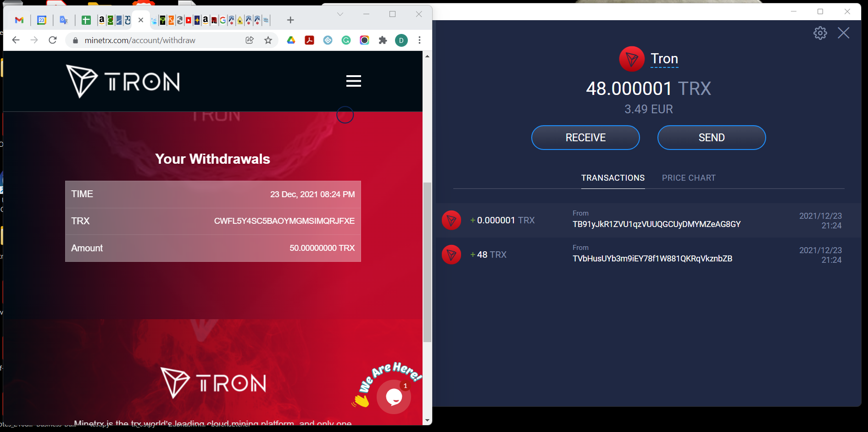This screenshot has width=868, height=432.
Task: Open the camera lens extension
Action: click(365, 40)
